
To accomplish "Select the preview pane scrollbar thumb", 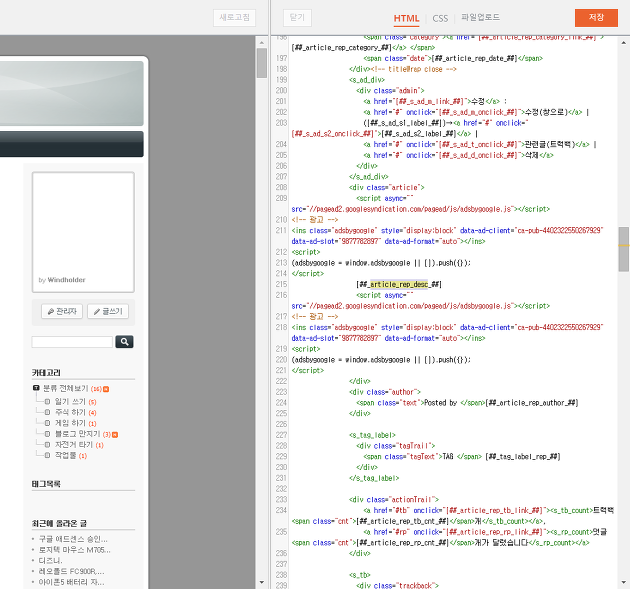I will click(262, 63).
